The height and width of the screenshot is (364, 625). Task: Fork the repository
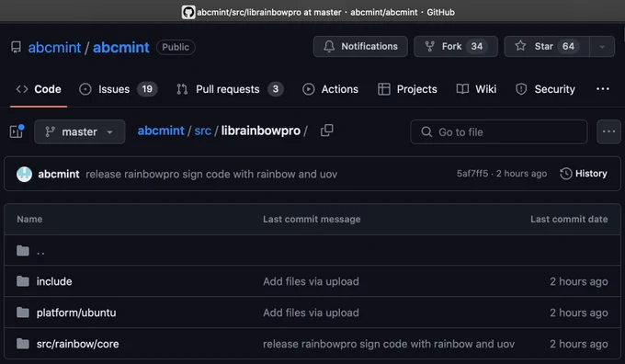click(x=456, y=47)
